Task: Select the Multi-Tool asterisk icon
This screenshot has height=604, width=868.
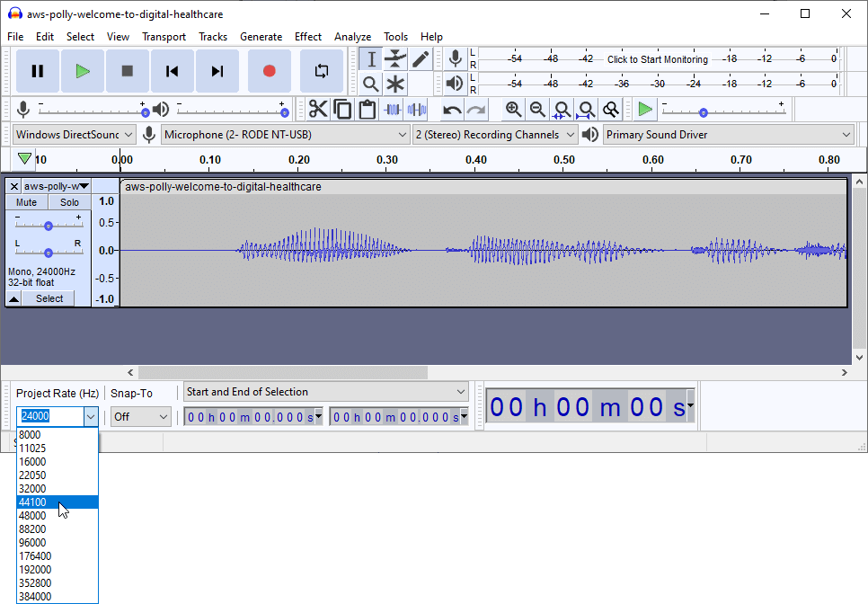Action: (x=395, y=84)
